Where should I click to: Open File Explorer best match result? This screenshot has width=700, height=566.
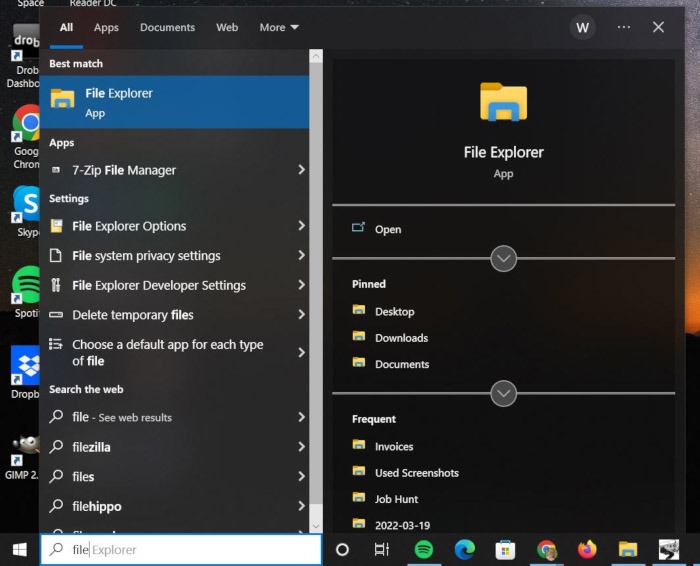(x=174, y=102)
